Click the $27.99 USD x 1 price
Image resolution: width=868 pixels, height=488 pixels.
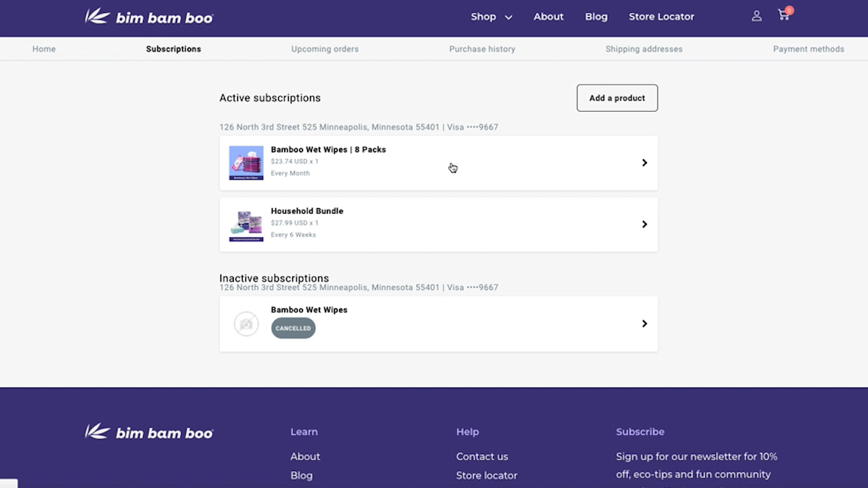pos(294,223)
